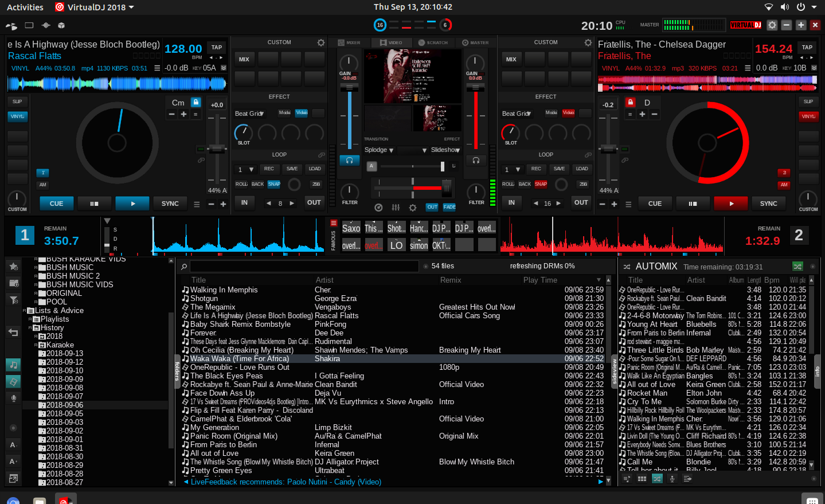Toggle the deck 1 key lock icon

(x=196, y=102)
